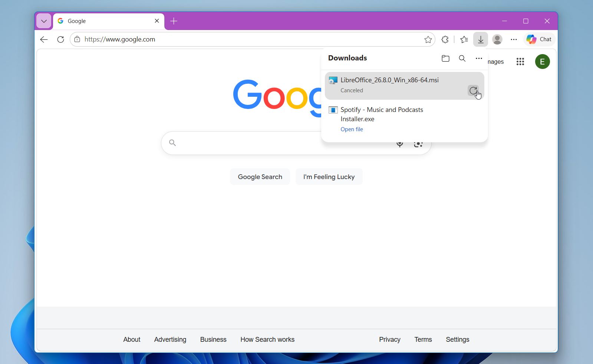Click the Downloads toolbar button
This screenshot has height=364, width=593.
(481, 39)
